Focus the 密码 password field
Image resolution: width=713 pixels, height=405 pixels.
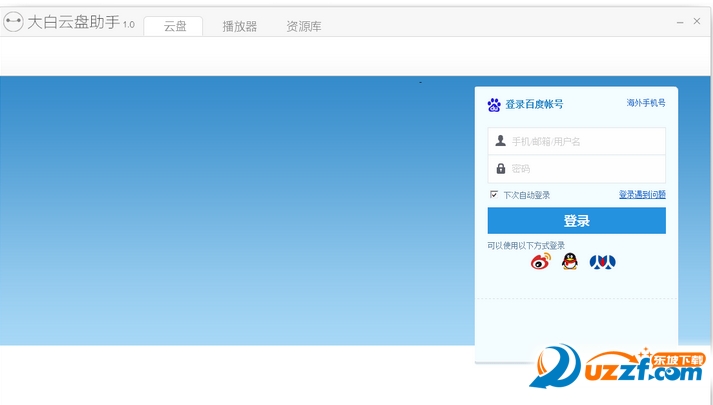tap(577, 169)
